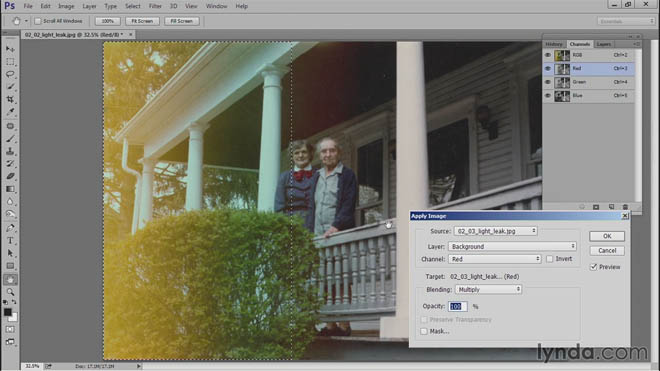This screenshot has height=371, width=660.
Task: Switch to the Layers panel tab
Action: [604, 44]
